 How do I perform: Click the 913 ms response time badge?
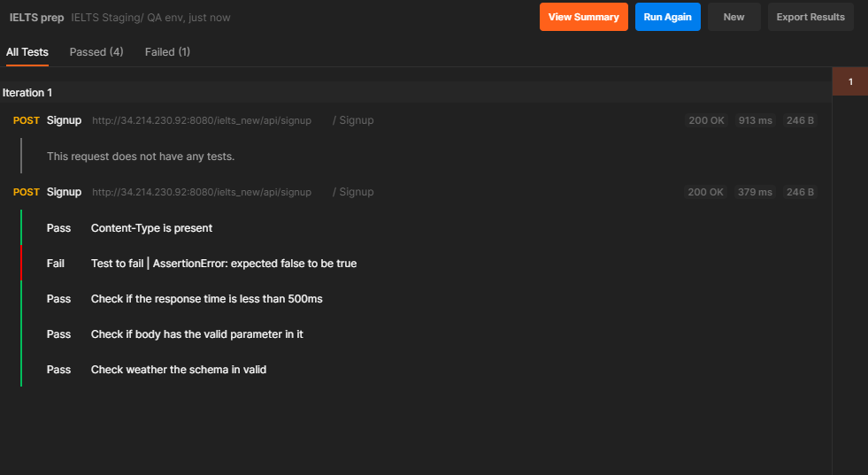click(x=755, y=120)
